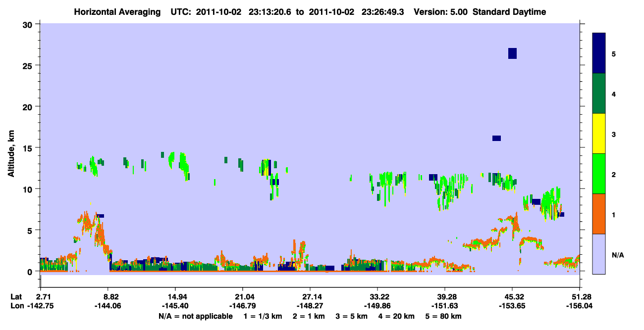
Task: Click the yellow level 3 color swatch
Action: 598,134
